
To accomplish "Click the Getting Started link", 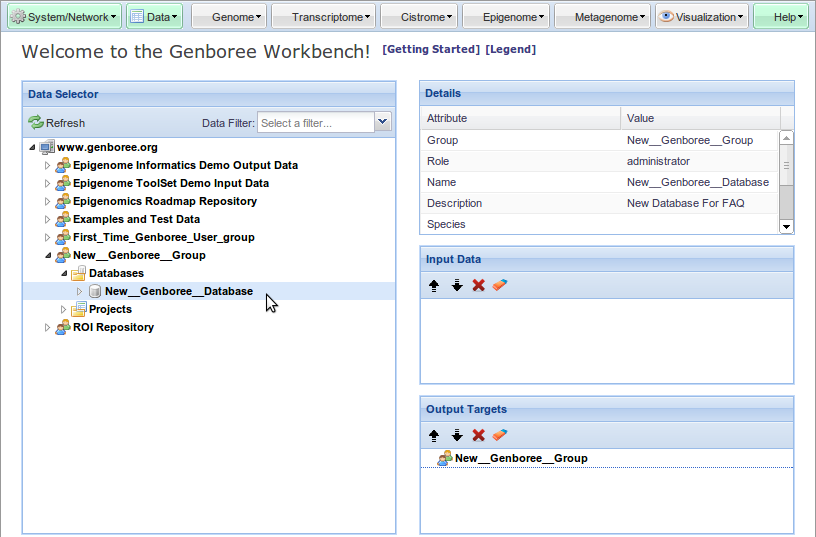I will 431,49.
